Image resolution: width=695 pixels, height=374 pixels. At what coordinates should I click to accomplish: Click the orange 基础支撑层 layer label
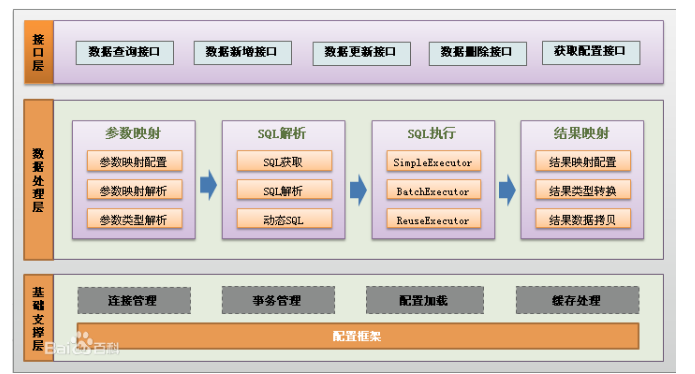click(39, 318)
